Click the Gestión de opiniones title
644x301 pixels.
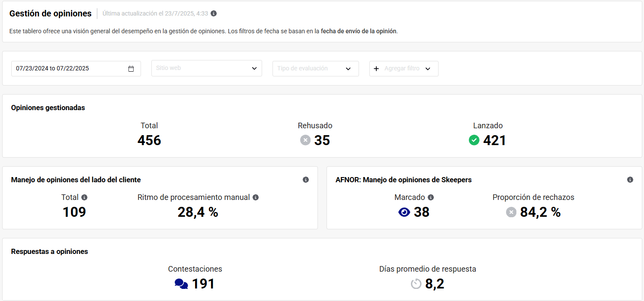click(51, 13)
